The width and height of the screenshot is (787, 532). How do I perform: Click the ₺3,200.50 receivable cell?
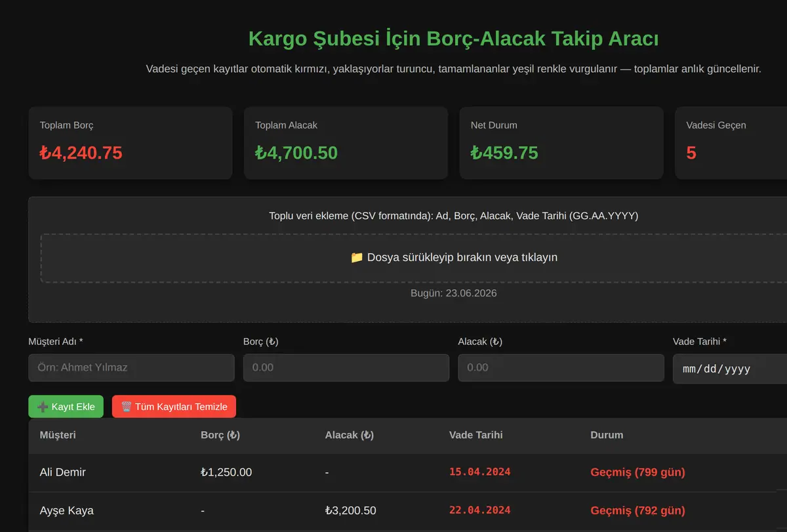click(351, 510)
